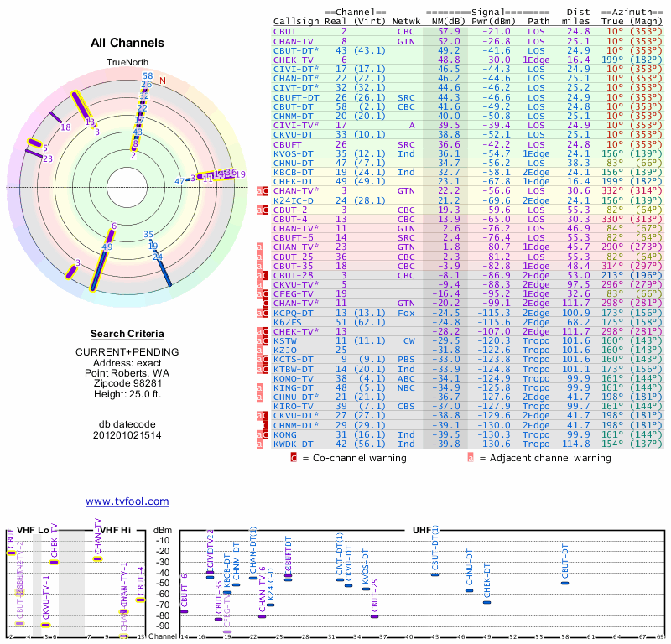Select the CIVT-DT* callsign row
The height and width of the screenshot is (644, 671).
coord(296,88)
